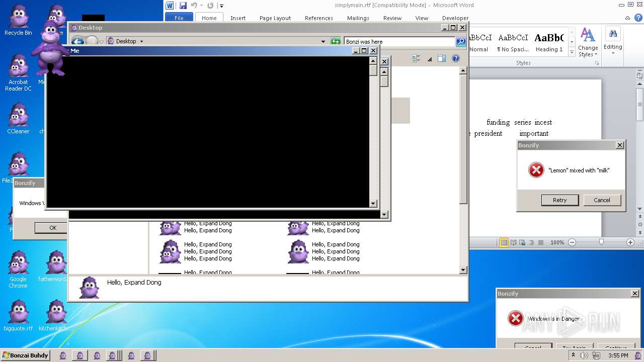Open the File tab in Word

pyautogui.click(x=179, y=18)
